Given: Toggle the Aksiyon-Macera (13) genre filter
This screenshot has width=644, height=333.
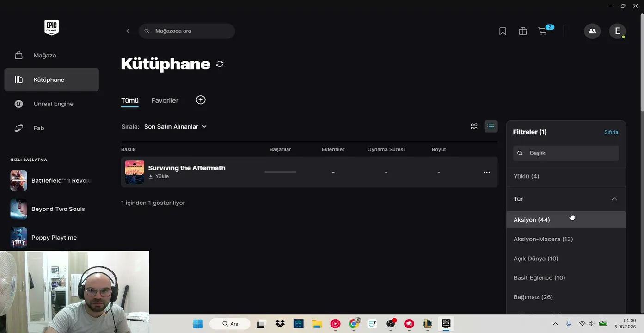Looking at the screenshot, I should point(566,239).
